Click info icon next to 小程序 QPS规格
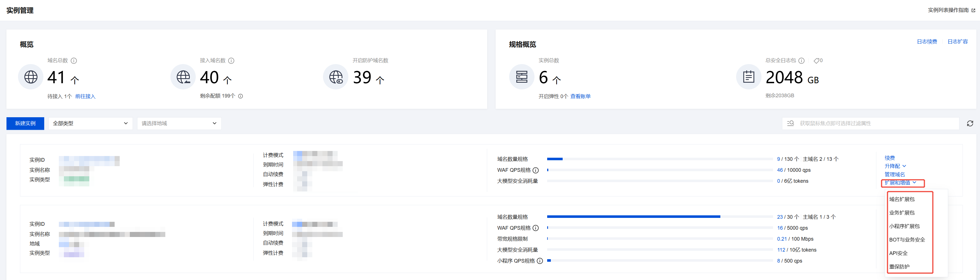This screenshot has width=980, height=280. coord(540,261)
